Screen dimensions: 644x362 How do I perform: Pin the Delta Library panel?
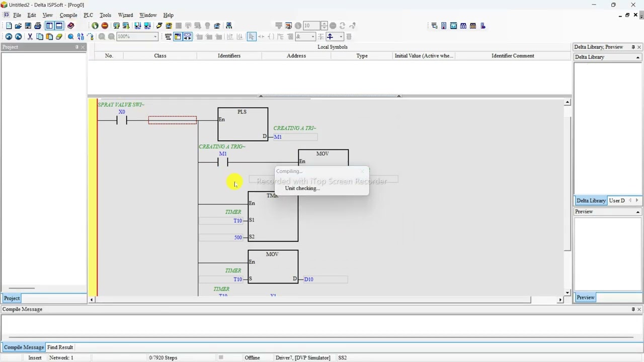tap(633, 47)
